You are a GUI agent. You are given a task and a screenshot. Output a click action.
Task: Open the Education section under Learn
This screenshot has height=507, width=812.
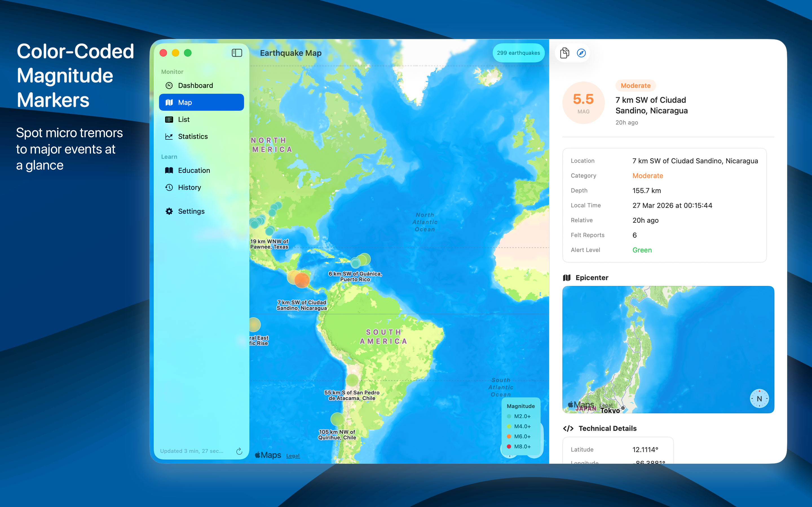[x=194, y=170]
